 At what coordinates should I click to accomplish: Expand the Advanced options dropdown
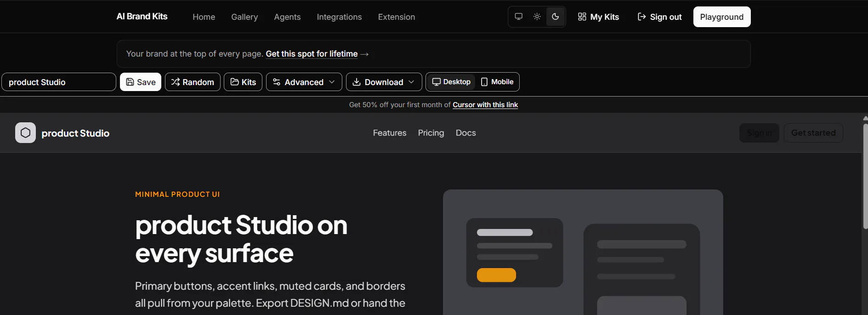(304, 82)
